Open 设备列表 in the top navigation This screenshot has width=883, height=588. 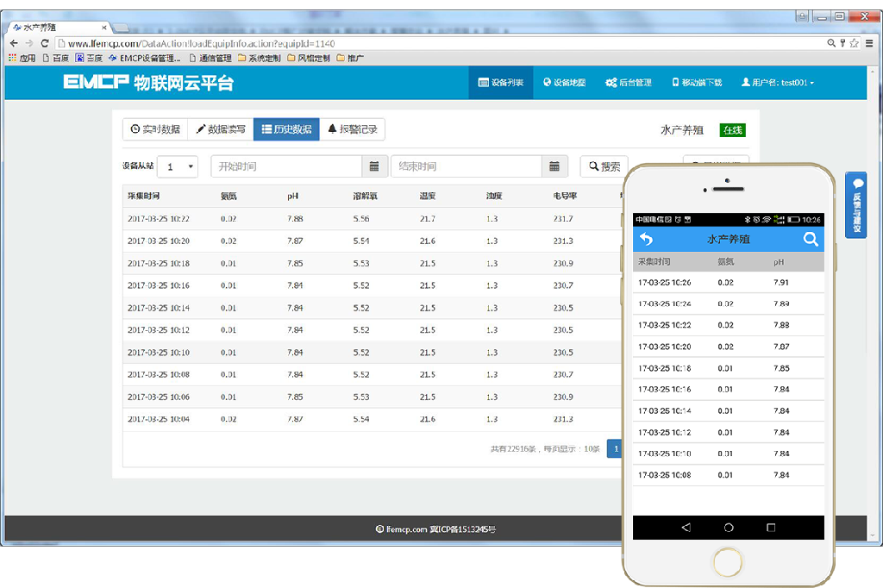click(501, 83)
